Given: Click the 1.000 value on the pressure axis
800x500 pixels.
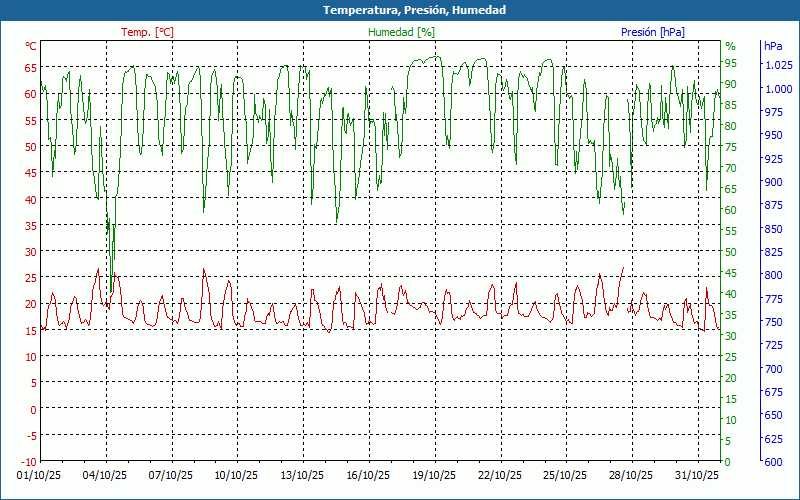Looking at the screenshot, I should click(x=778, y=89).
